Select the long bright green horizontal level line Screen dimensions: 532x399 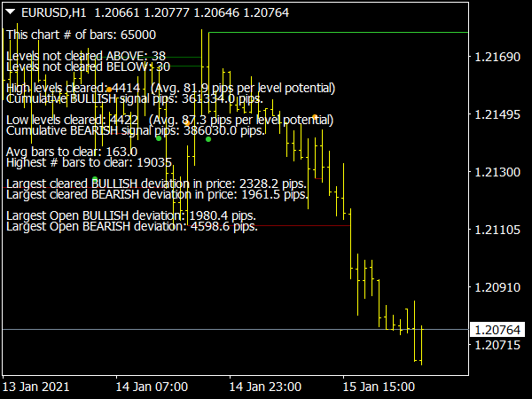click(x=339, y=33)
